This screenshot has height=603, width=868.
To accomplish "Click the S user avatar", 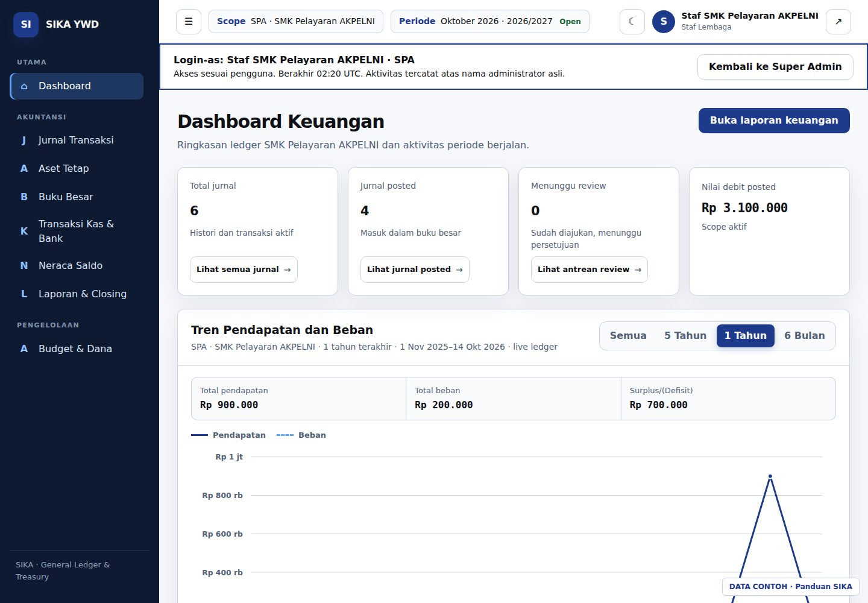I will (664, 22).
